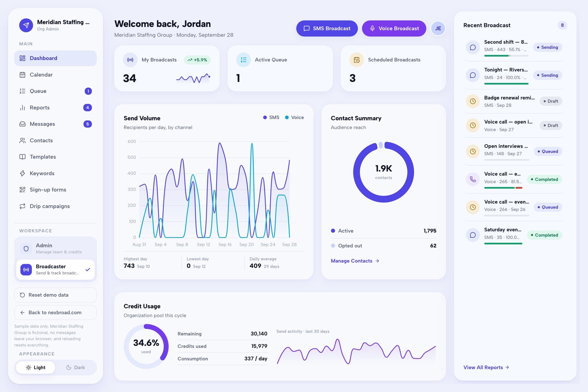588x392 pixels.
Task: Click the Scheduled Broadcasts calendar-clock icon
Action: point(356,60)
